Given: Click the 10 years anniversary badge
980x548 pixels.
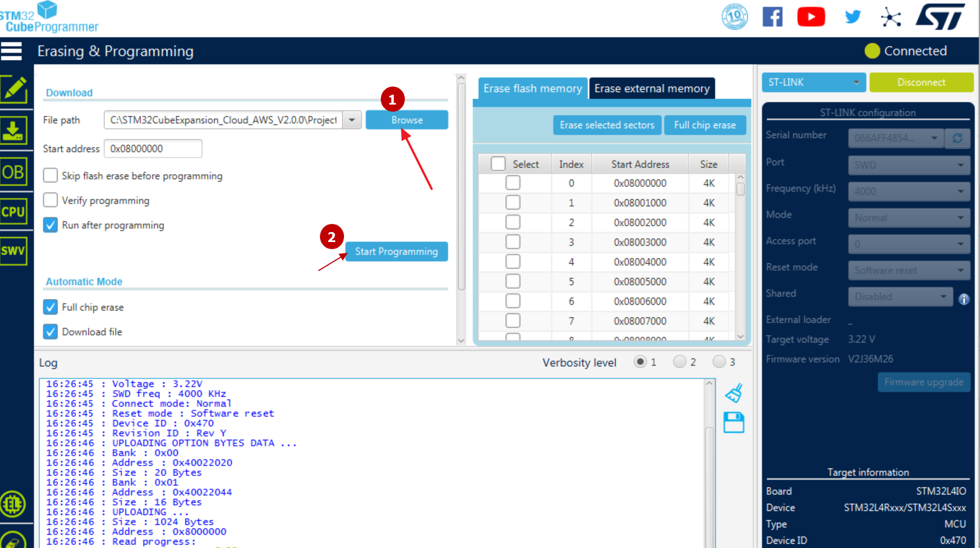Looking at the screenshot, I should tap(735, 16).
